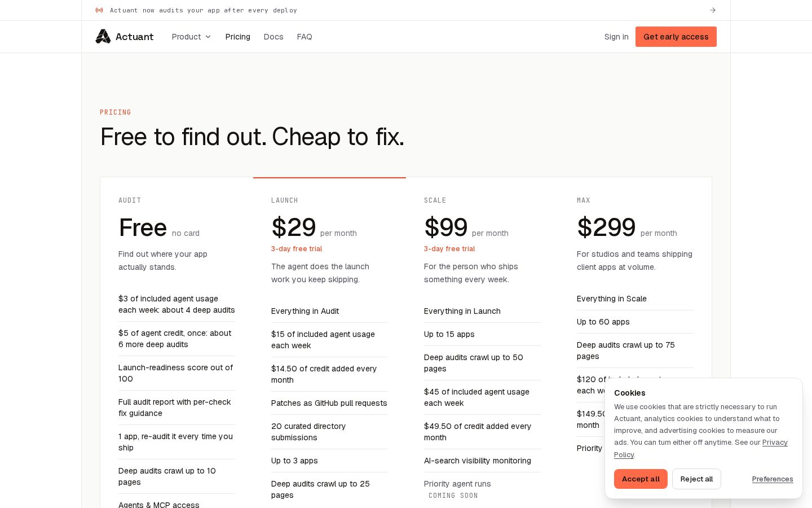This screenshot has width=812, height=508.
Task: Click 'Everything in Launch' feature line
Action: click(x=462, y=311)
